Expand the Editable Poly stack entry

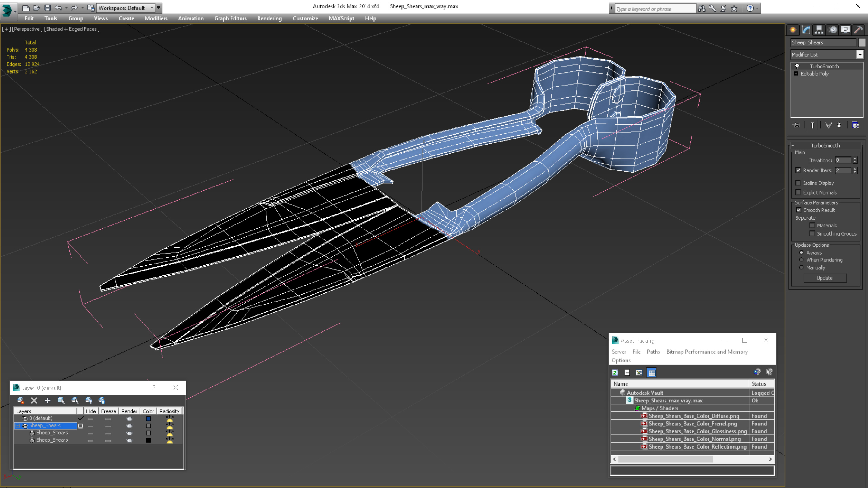[x=796, y=74]
